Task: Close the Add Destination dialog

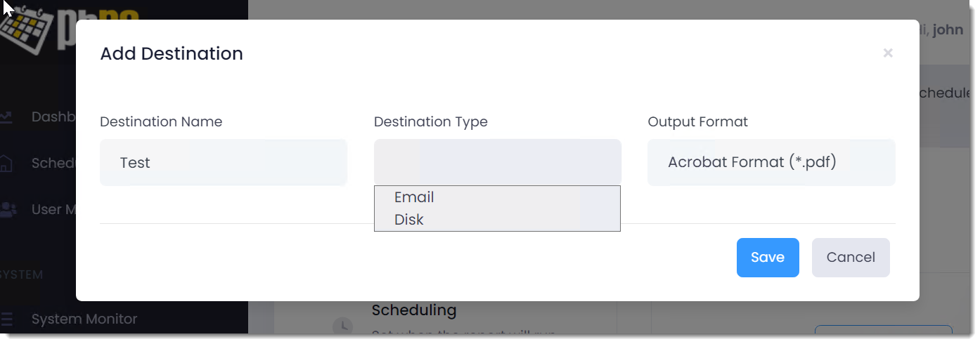Action: point(888,53)
